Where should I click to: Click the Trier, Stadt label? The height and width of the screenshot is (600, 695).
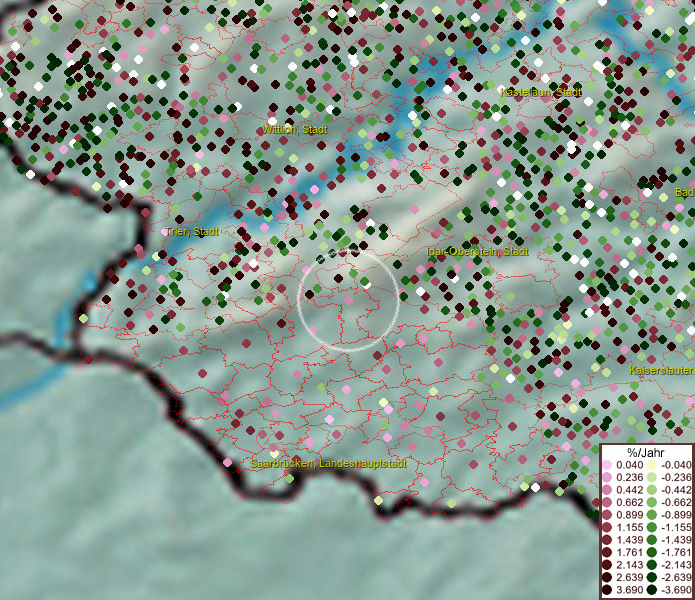click(191, 232)
